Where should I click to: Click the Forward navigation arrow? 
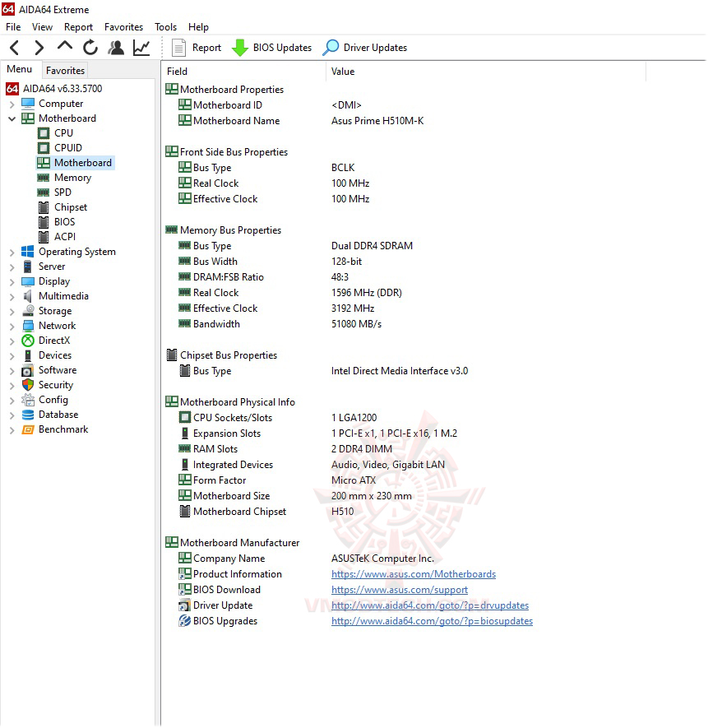(39, 48)
